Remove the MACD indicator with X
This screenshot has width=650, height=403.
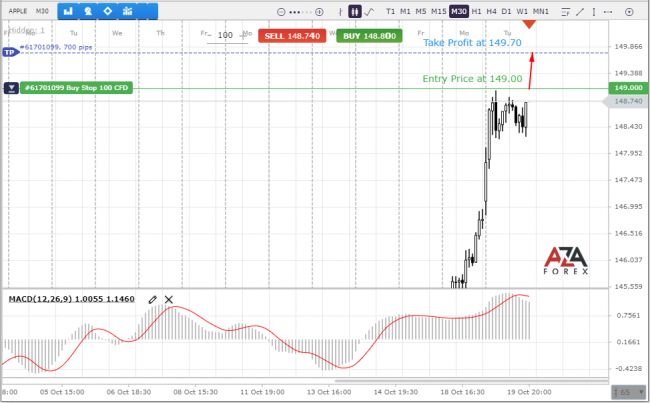(x=169, y=299)
